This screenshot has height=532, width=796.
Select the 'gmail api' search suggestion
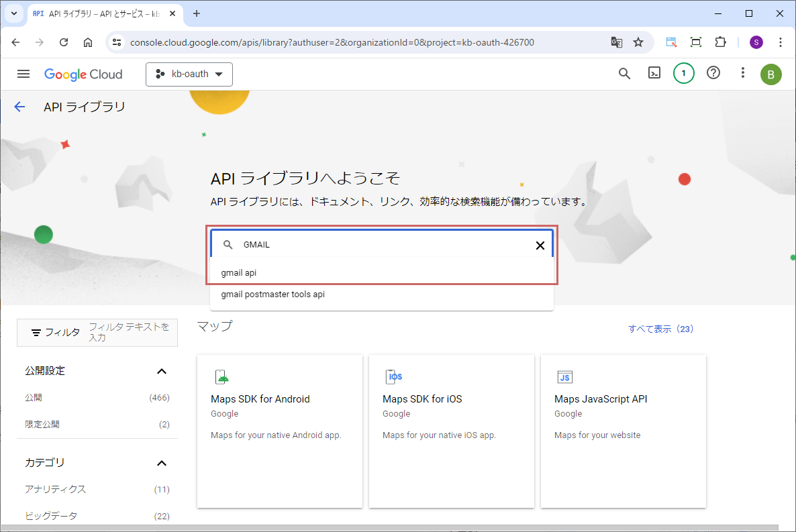[x=239, y=273]
